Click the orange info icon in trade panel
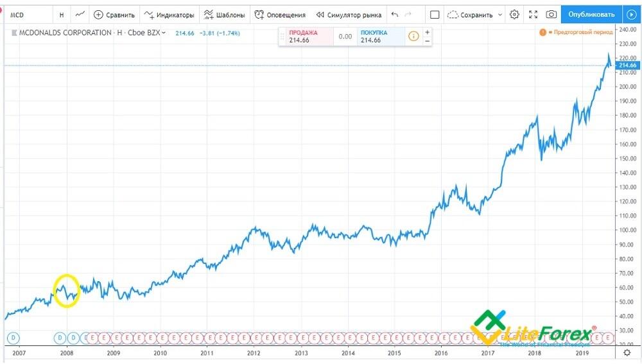Screen dimensions: 642x364 point(413,37)
